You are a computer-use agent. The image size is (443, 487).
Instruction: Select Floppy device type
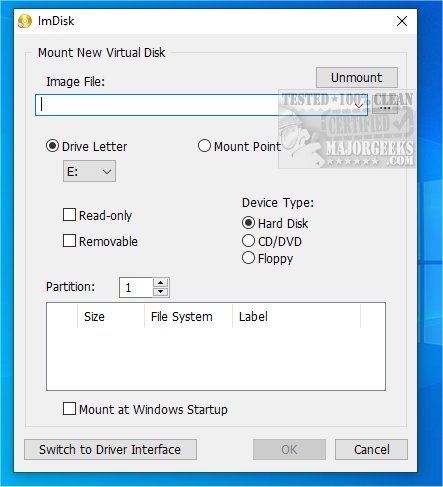coord(248,258)
